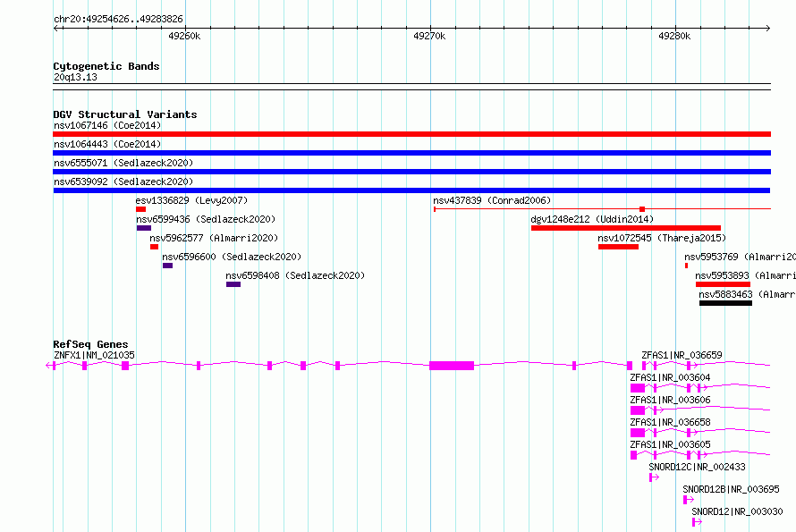
Task: Select the ZFAS1 NR_003604 first exon block
Action: point(638,388)
